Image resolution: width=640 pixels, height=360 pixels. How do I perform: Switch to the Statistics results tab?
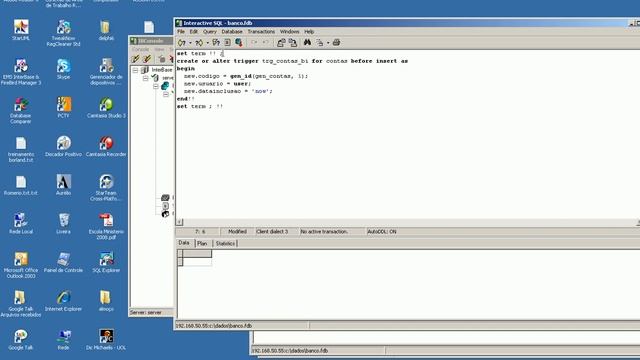(225, 243)
